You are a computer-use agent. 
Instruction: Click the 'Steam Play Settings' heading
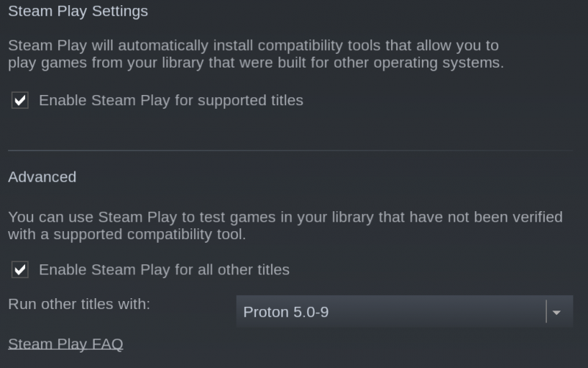coord(78,11)
